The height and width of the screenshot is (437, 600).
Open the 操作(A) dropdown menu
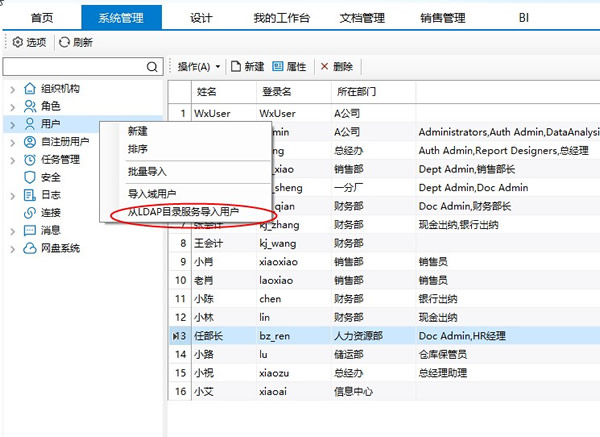point(199,67)
